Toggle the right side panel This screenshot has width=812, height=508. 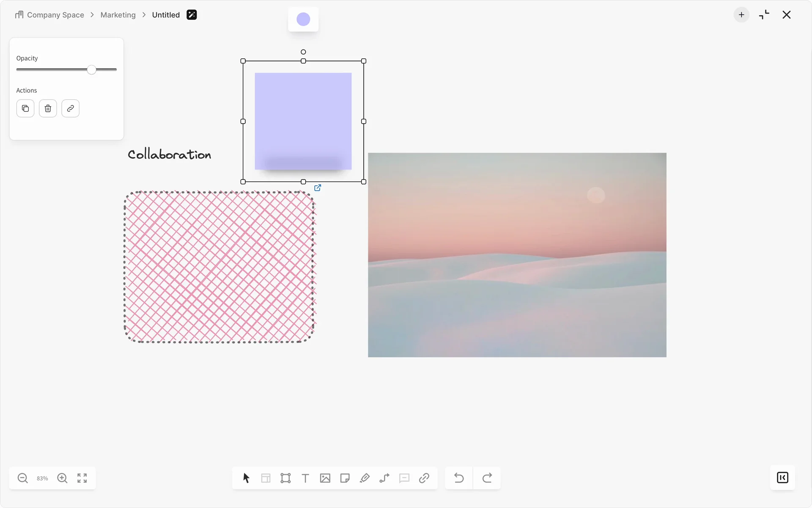click(x=782, y=478)
